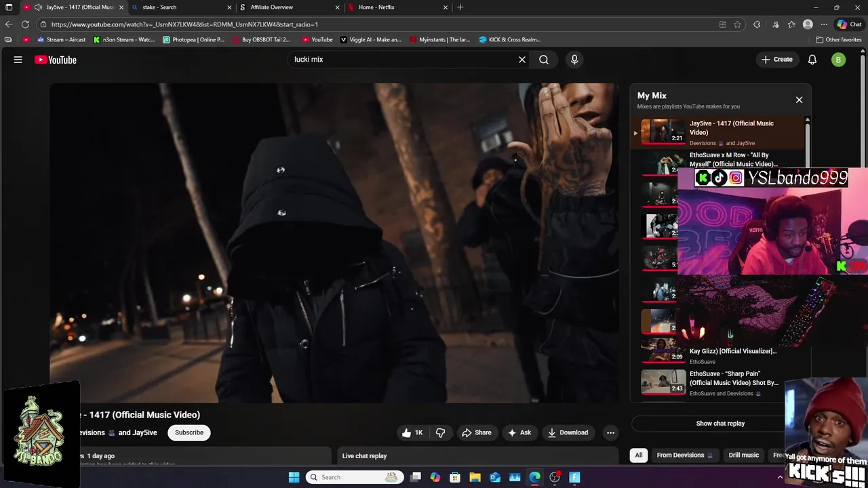Open the YouTube bookmark in favorites bar
Screen dimensions: 868x488
coord(317,39)
